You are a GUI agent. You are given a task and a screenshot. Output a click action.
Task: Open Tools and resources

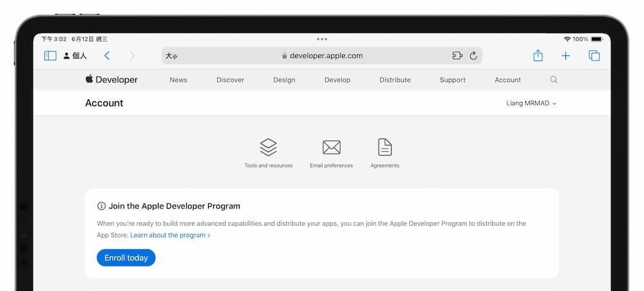269,153
